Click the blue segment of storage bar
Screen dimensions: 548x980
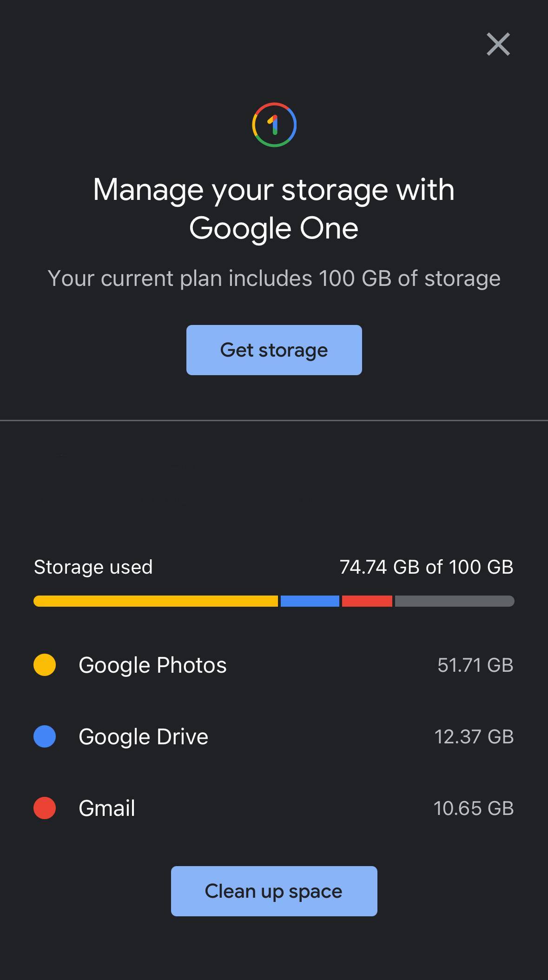point(310,601)
